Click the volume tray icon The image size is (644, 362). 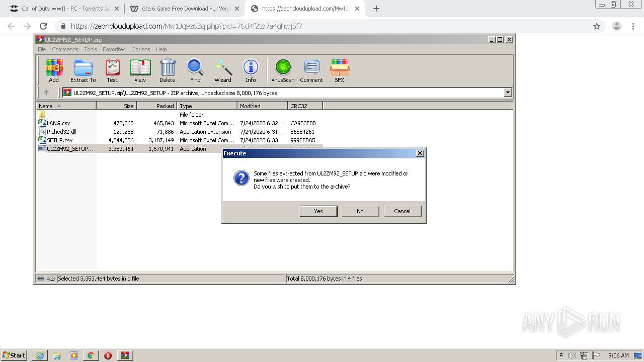[572, 355]
